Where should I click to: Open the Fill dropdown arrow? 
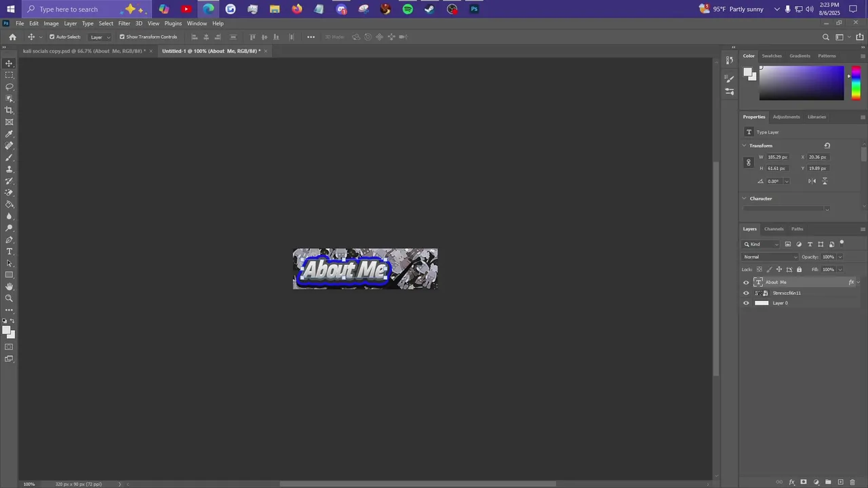point(840,269)
